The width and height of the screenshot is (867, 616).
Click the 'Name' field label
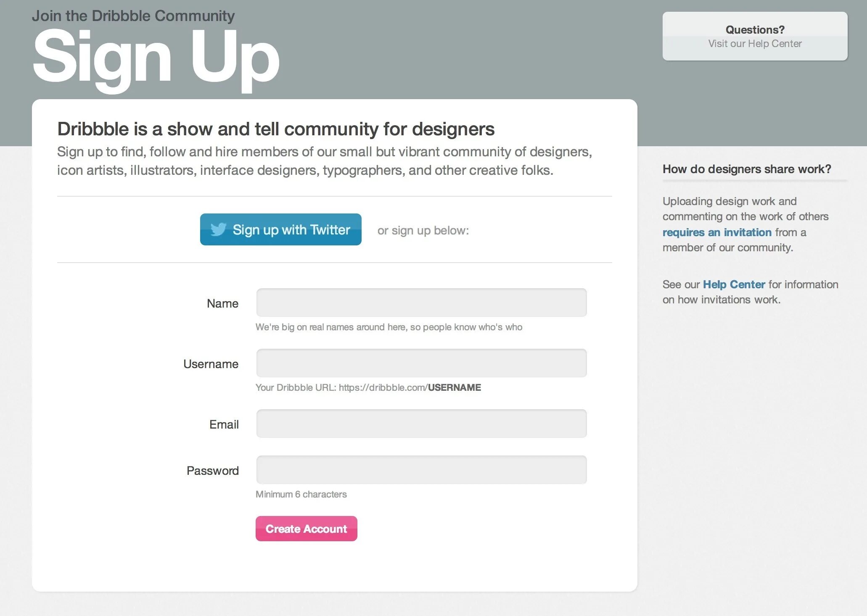(222, 303)
